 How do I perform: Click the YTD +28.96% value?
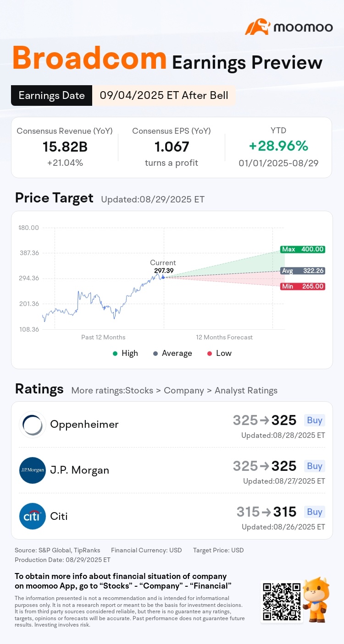tap(278, 146)
